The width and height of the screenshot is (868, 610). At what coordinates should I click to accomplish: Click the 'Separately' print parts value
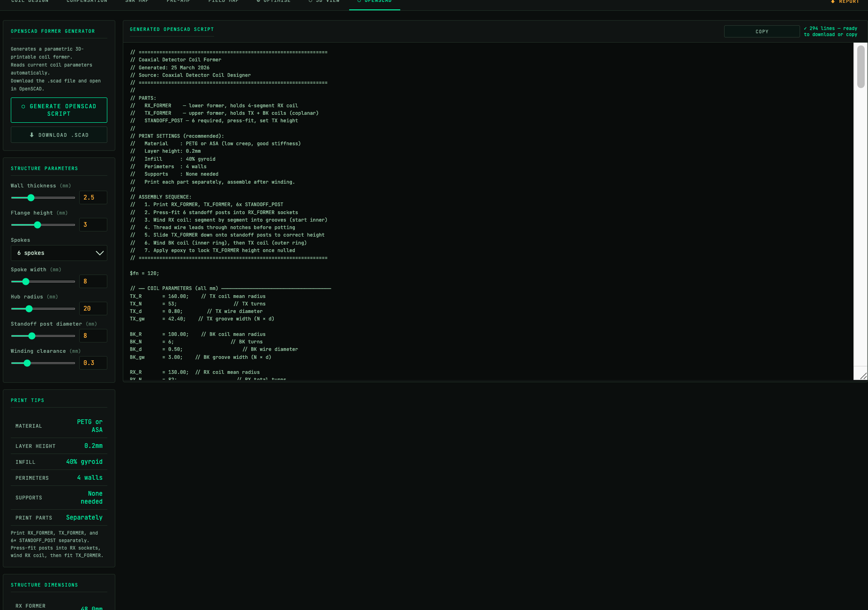coord(84,518)
